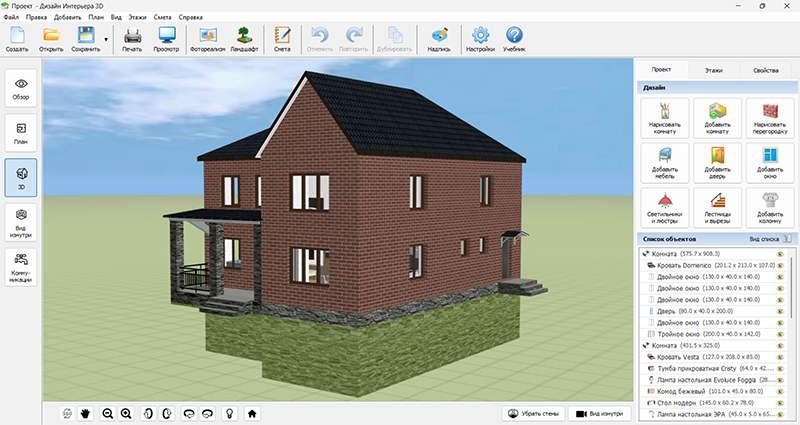Select the Дверь (80.0 x 40.0 x 200.0) row

[x=712, y=311]
